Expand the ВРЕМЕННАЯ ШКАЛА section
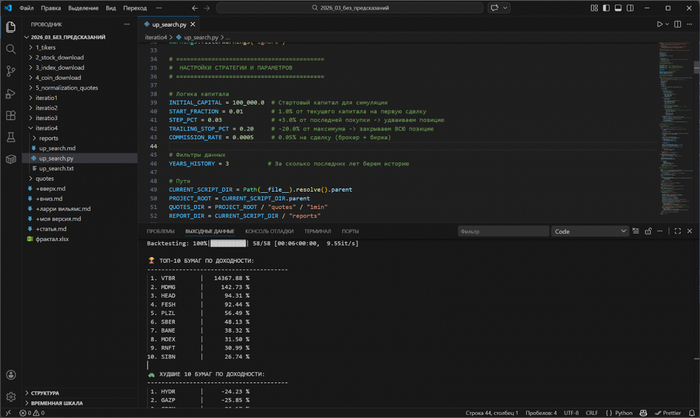The height and width of the screenshot is (418, 700). click(x=57, y=403)
